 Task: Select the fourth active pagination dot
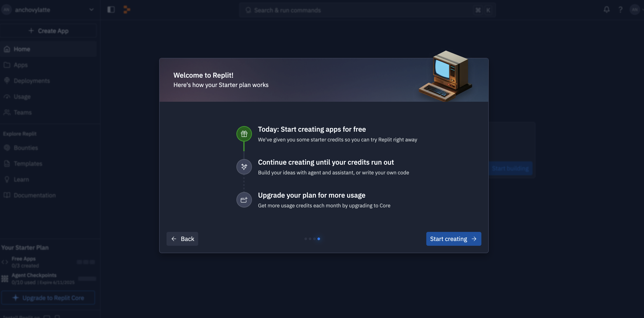pos(319,239)
